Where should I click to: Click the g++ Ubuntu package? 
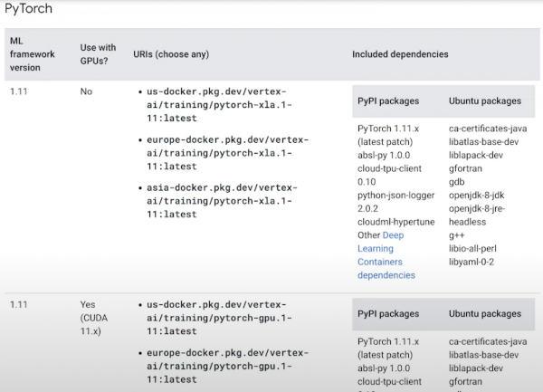(456, 235)
